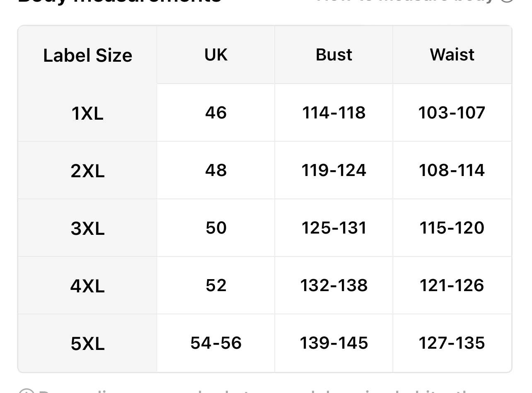Choose the 2XL label size row
Viewport: 532px width, 393px height.
point(87,171)
